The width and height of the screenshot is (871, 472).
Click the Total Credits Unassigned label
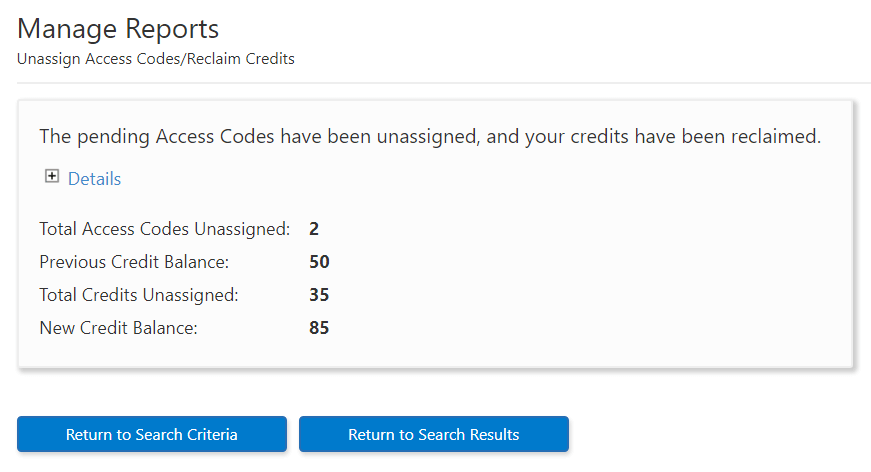tap(138, 295)
